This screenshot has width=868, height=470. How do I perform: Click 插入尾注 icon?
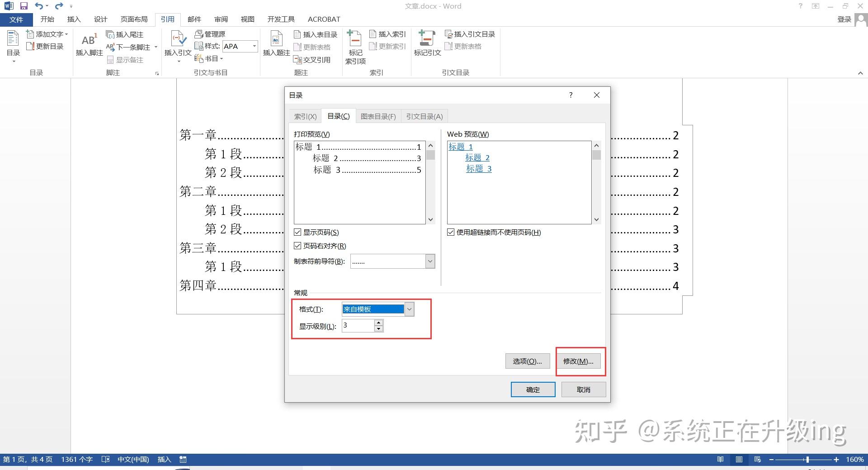tap(110, 34)
